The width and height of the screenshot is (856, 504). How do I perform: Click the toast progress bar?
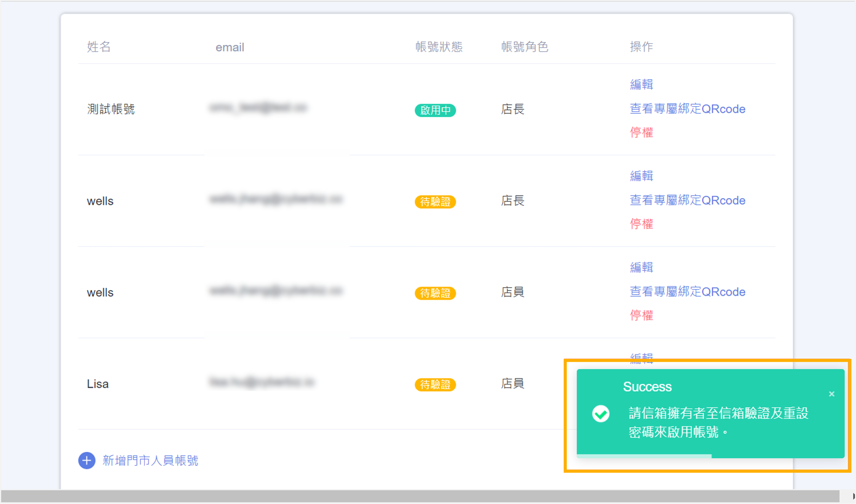[644, 455]
